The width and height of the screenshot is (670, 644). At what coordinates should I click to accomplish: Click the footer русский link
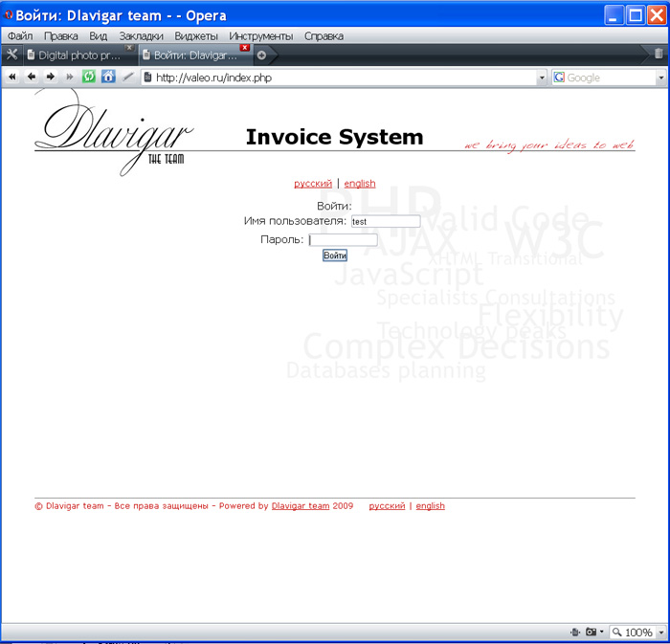pyautogui.click(x=387, y=505)
